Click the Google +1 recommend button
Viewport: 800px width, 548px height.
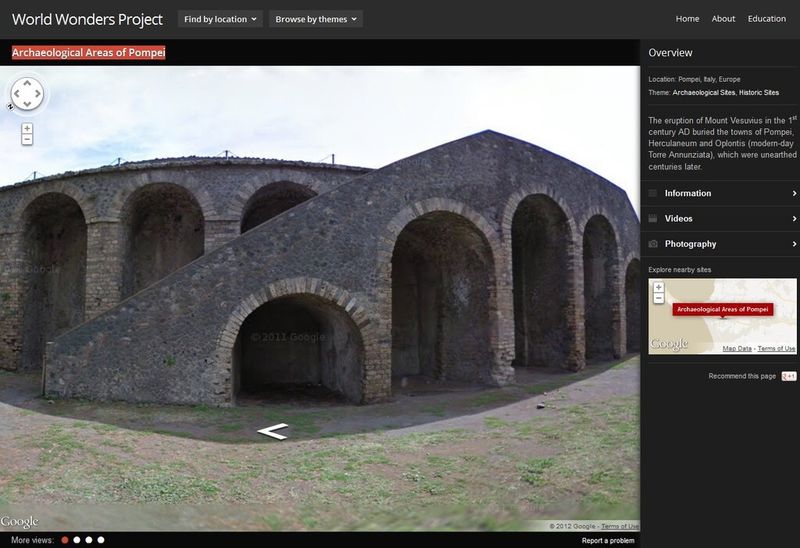788,376
